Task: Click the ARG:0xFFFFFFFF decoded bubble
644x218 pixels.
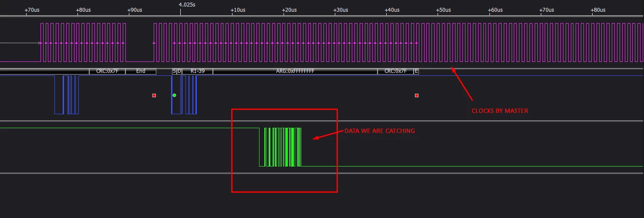Action: [x=295, y=71]
